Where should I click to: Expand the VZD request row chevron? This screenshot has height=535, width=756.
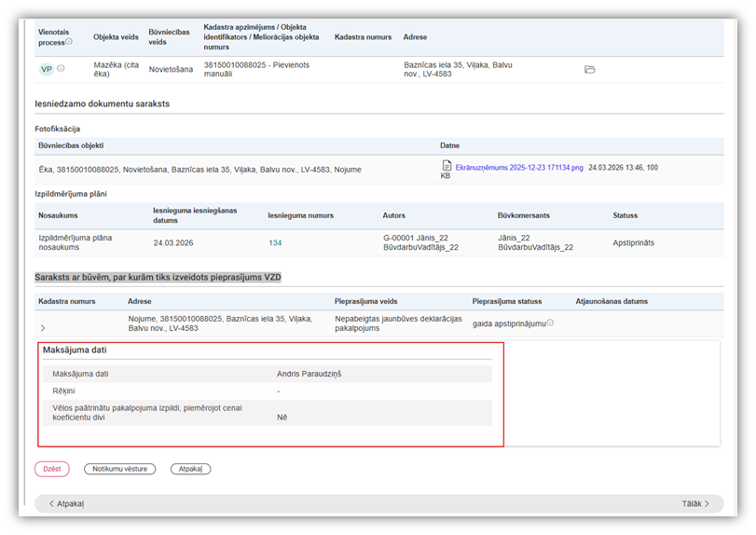(42, 328)
